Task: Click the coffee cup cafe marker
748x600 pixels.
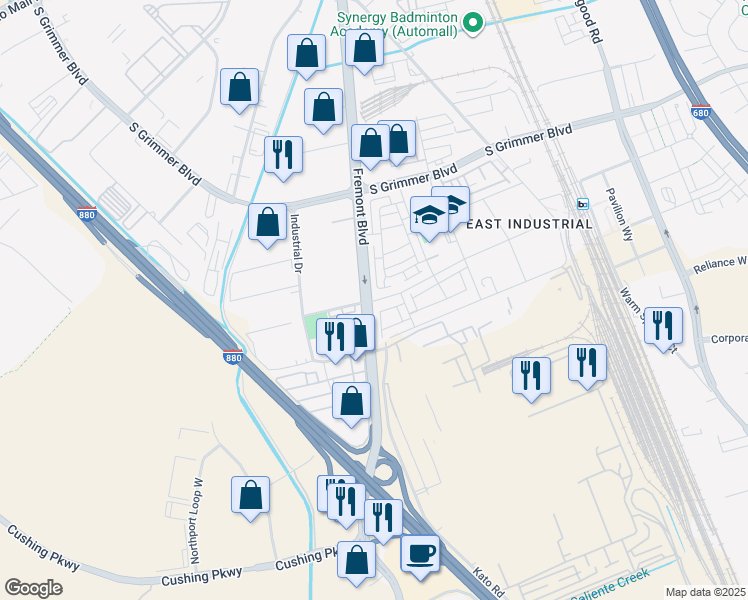Action: (x=420, y=552)
